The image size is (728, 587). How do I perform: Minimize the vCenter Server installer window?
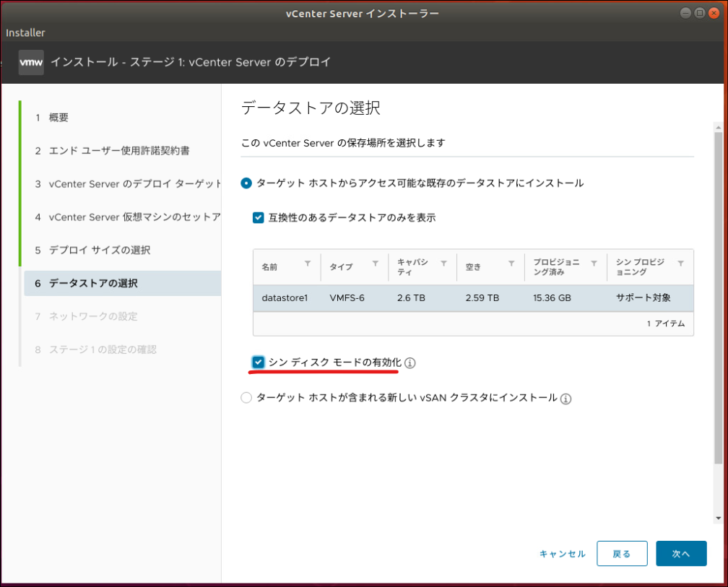coord(685,13)
